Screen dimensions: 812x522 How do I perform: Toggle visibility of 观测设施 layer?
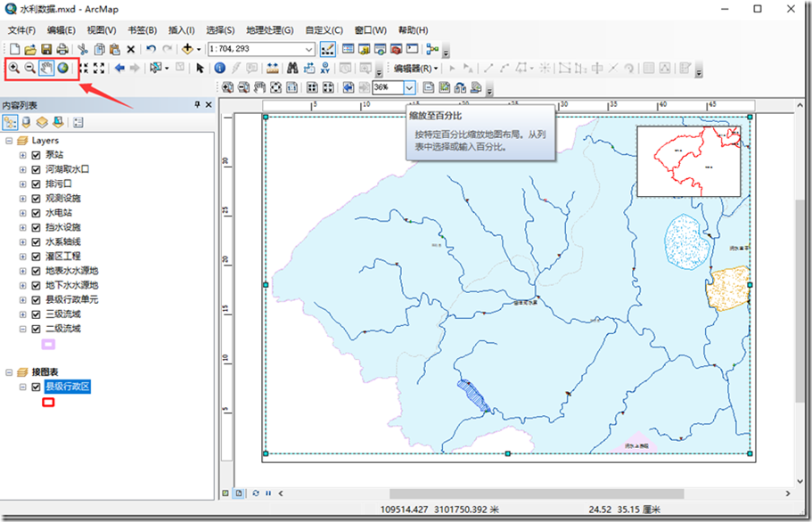click(36, 198)
